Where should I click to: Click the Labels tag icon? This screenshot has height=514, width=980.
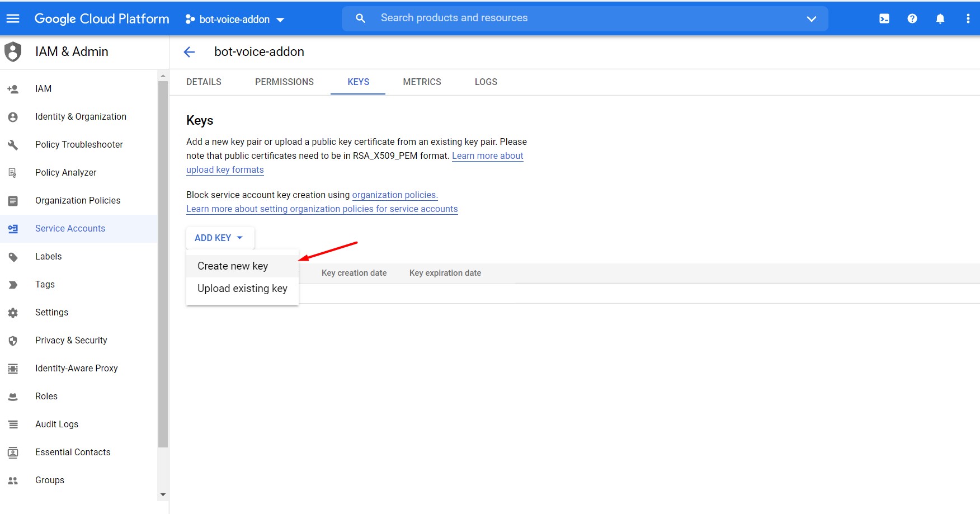pyautogui.click(x=13, y=257)
